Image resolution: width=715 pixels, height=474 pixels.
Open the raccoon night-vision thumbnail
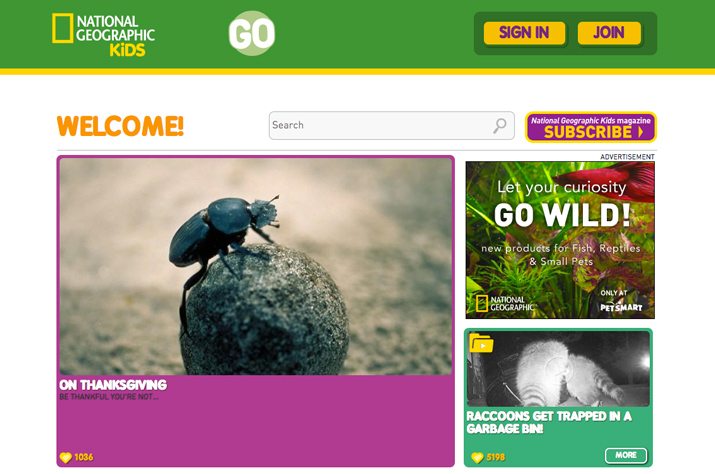point(559,369)
